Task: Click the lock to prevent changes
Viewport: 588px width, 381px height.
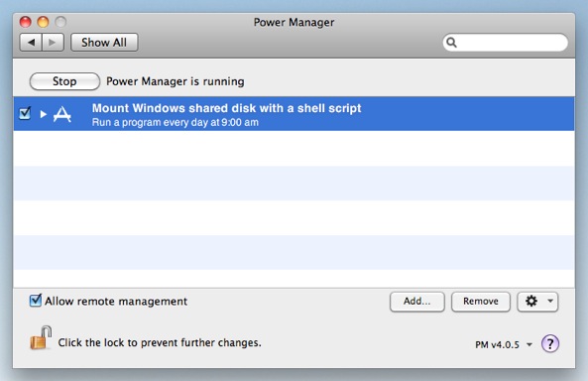Action: (41, 337)
